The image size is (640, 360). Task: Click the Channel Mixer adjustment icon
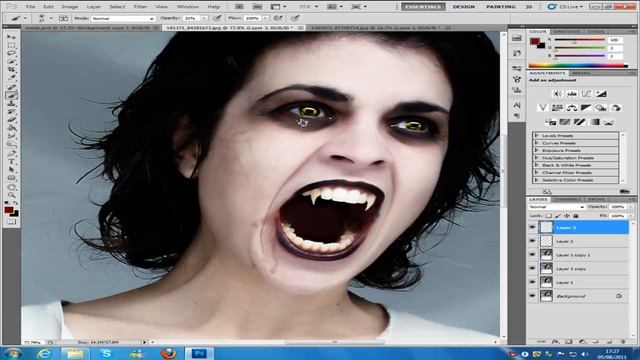click(616, 108)
